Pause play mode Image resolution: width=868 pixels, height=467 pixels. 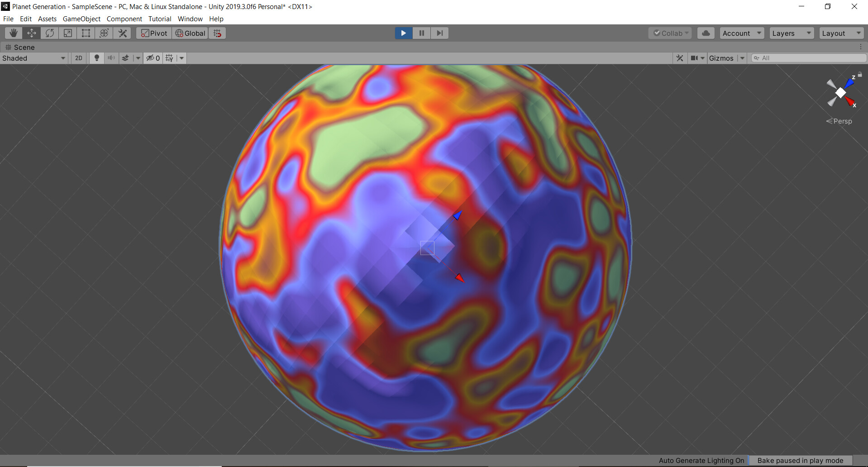(421, 33)
